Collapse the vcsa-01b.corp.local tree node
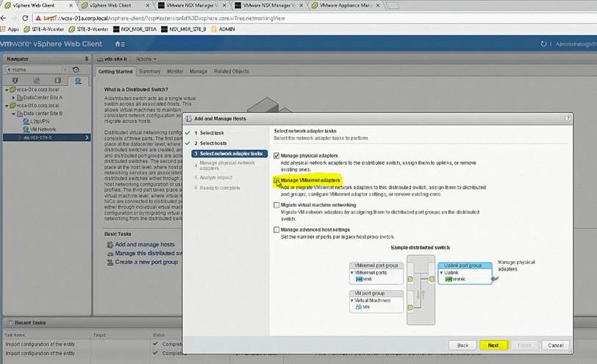Image resolution: width=597 pixels, height=364 pixels. pyautogui.click(x=7, y=105)
